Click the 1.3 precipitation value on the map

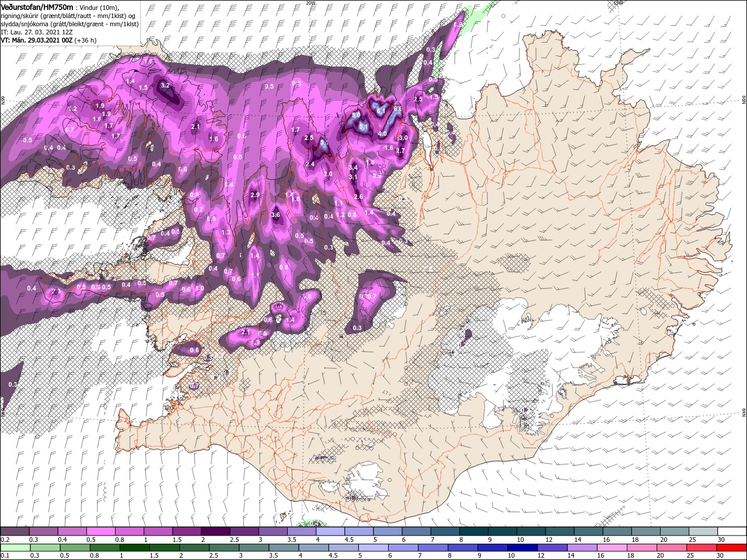coord(226,232)
